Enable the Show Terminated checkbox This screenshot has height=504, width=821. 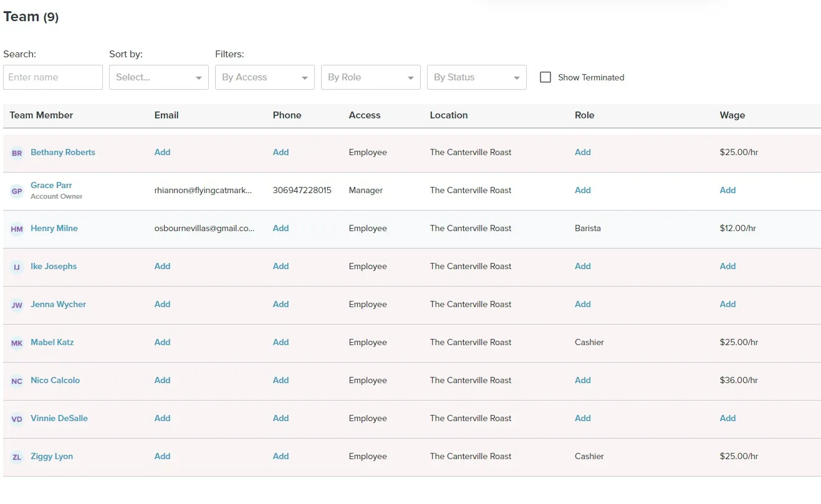click(545, 77)
